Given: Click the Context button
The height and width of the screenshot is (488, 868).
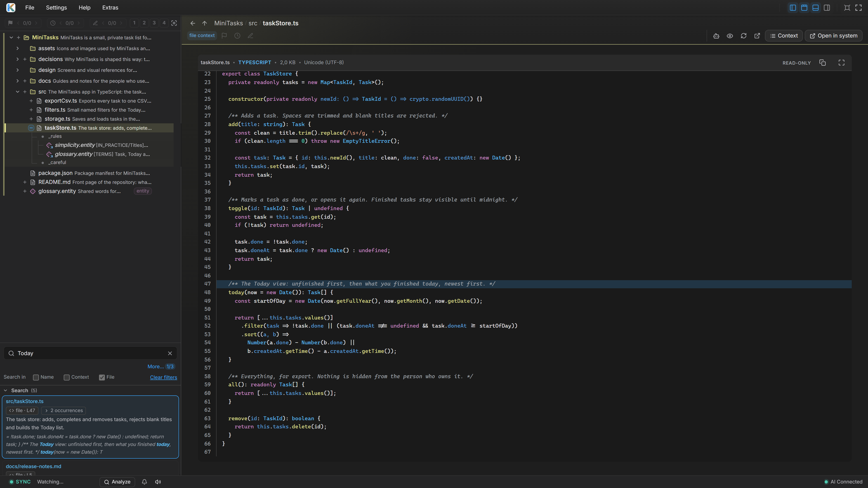Looking at the screenshot, I should click(x=784, y=36).
